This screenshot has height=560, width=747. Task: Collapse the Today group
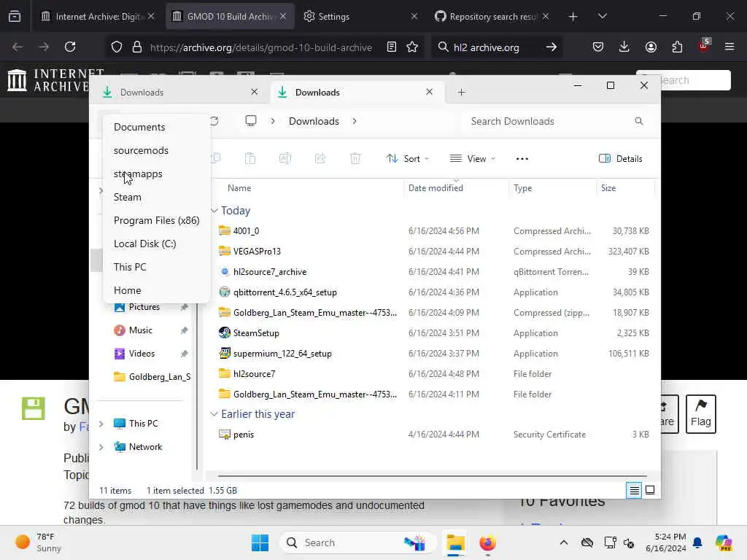point(214,211)
